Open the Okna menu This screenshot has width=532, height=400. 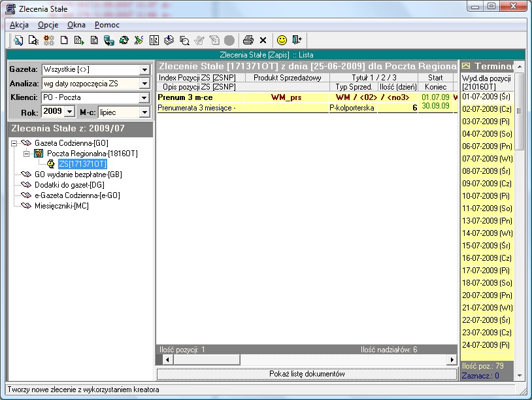tap(76, 25)
